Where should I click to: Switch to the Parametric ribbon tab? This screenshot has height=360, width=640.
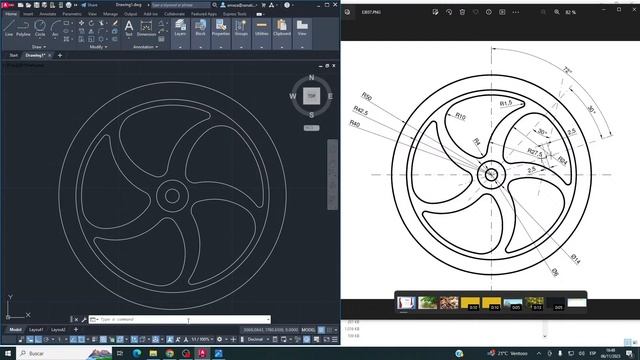point(72,14)
